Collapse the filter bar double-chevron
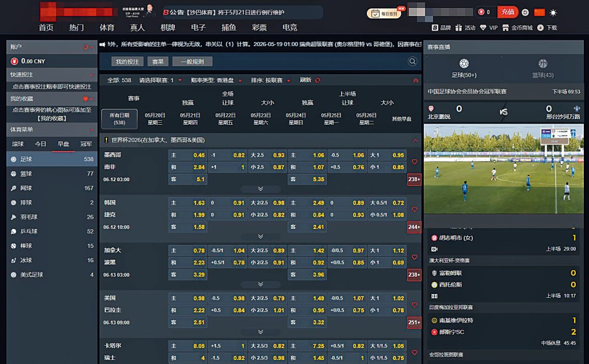Image resolution: width=589 pixels, height=364 pixels. pyautogui.click(x=415, y=81)
